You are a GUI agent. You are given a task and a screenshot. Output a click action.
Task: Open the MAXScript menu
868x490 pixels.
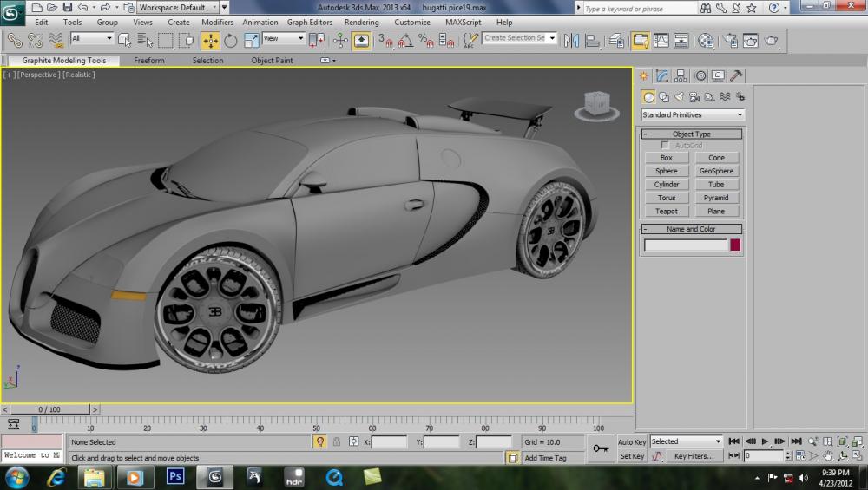tap(463, 23)
